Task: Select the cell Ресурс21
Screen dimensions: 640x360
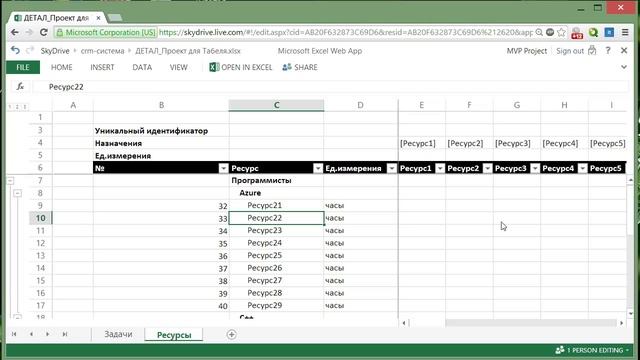Action: coord(276,205)
